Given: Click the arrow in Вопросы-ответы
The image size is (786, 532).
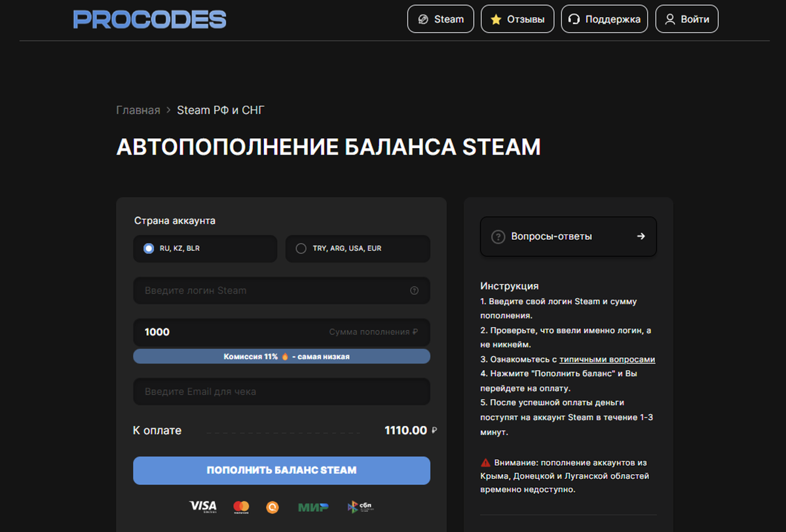Looking at the screenshot, I should (641, 237).
